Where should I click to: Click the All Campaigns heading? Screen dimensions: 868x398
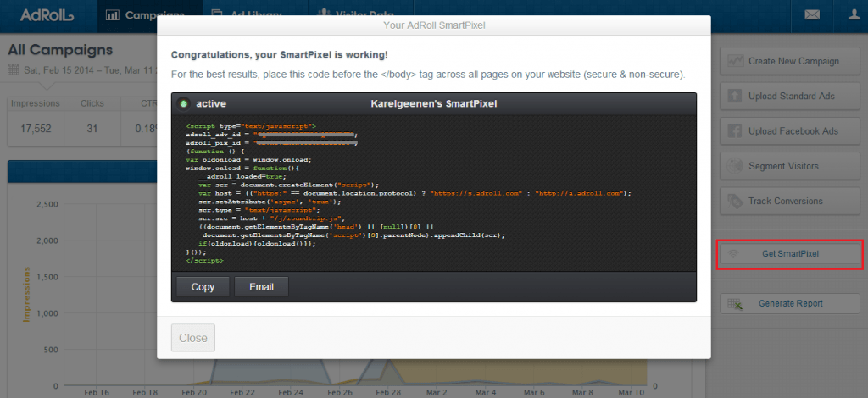click(x=60, y=50)
